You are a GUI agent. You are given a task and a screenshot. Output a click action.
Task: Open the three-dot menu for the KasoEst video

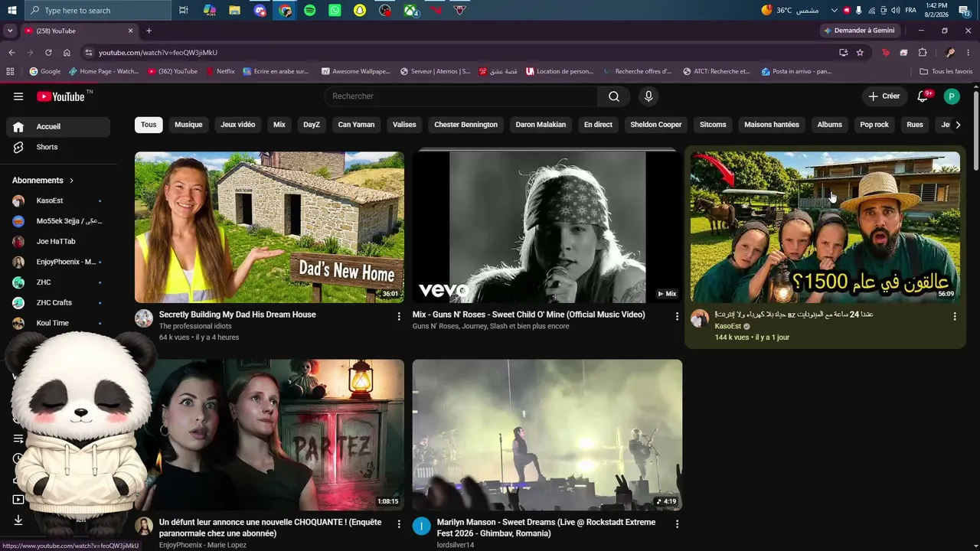[955, 316]
